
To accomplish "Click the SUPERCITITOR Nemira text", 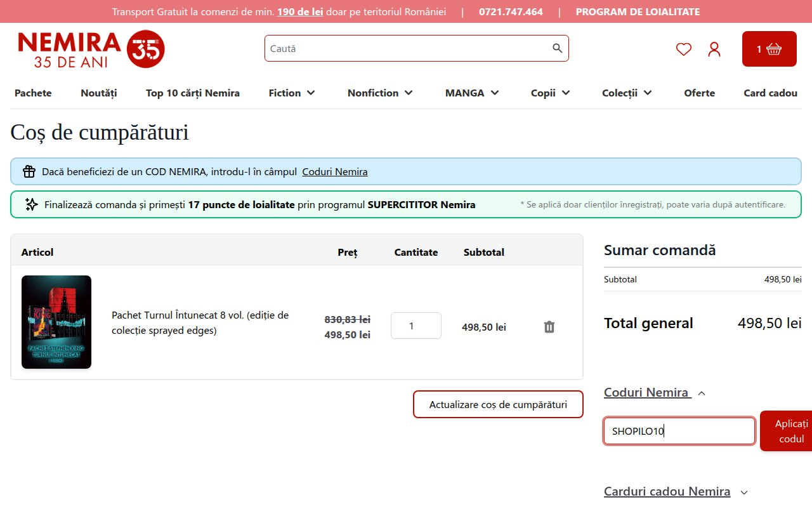I will click(421, 204).
